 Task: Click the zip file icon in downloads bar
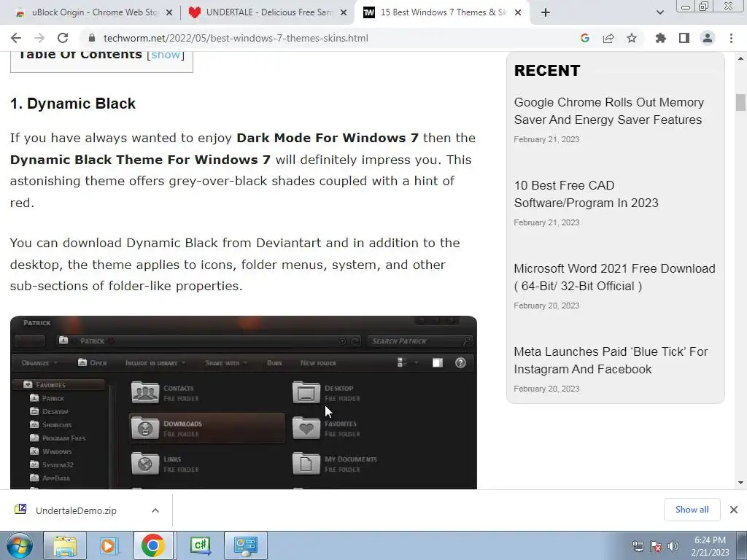pos(20,510)
